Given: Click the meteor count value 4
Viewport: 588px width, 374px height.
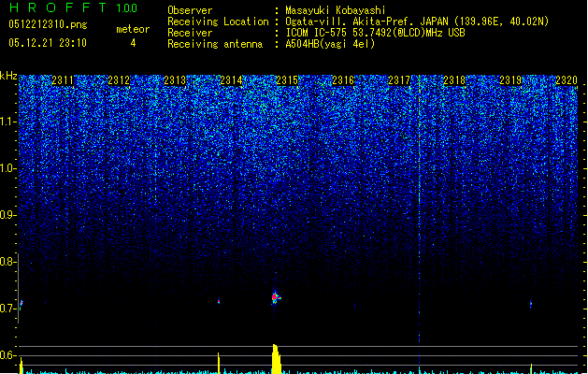Looking at the screenshot, I should click(133, 43).
